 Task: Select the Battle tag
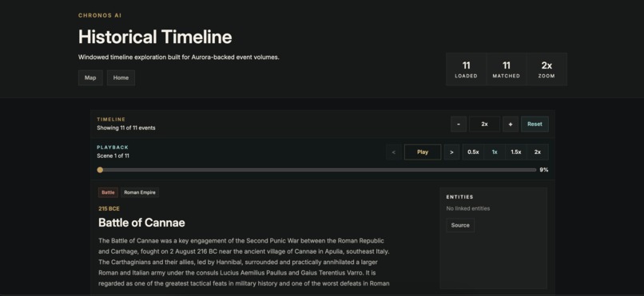click(108, 192)
